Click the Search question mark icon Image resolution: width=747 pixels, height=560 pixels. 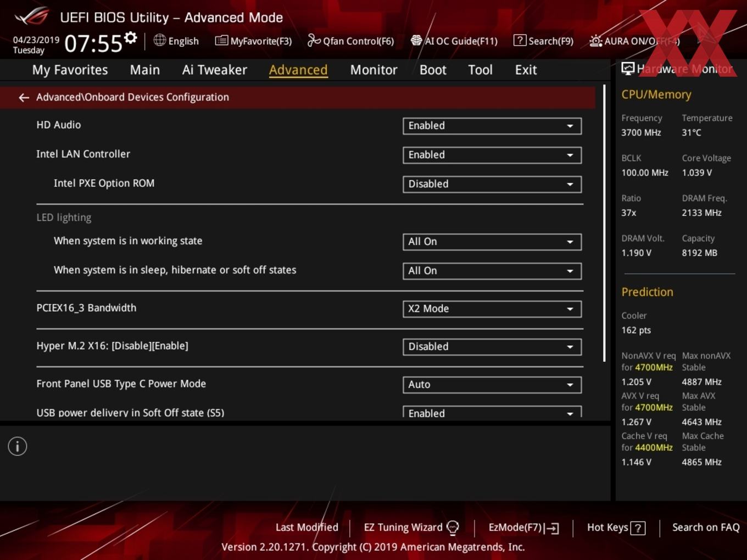tap(520, 40)
